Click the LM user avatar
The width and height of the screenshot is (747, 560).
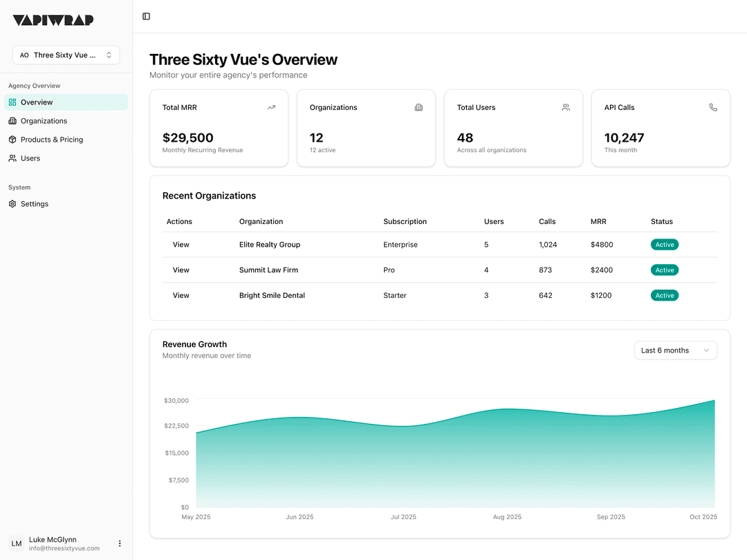(17, 543)
